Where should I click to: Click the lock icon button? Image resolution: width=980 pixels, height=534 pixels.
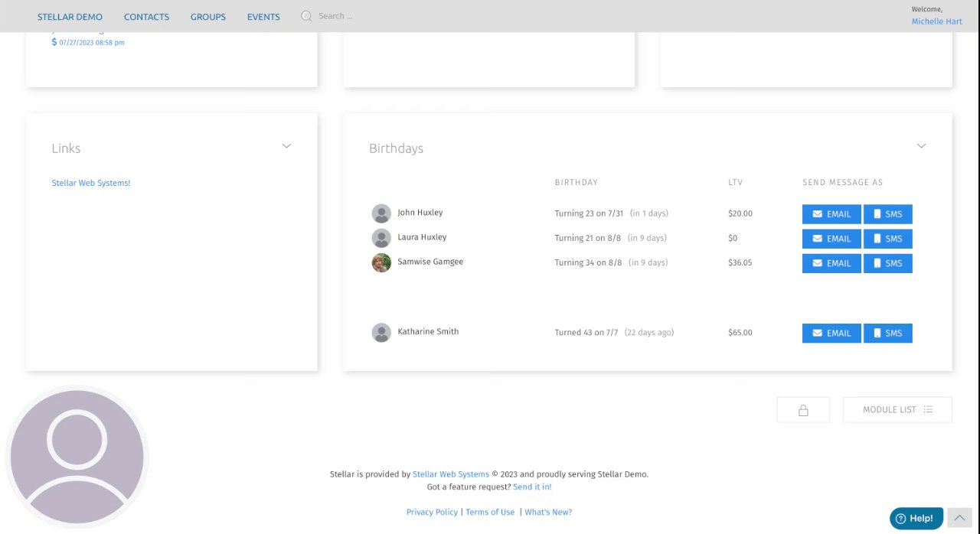tap(803, 410)
